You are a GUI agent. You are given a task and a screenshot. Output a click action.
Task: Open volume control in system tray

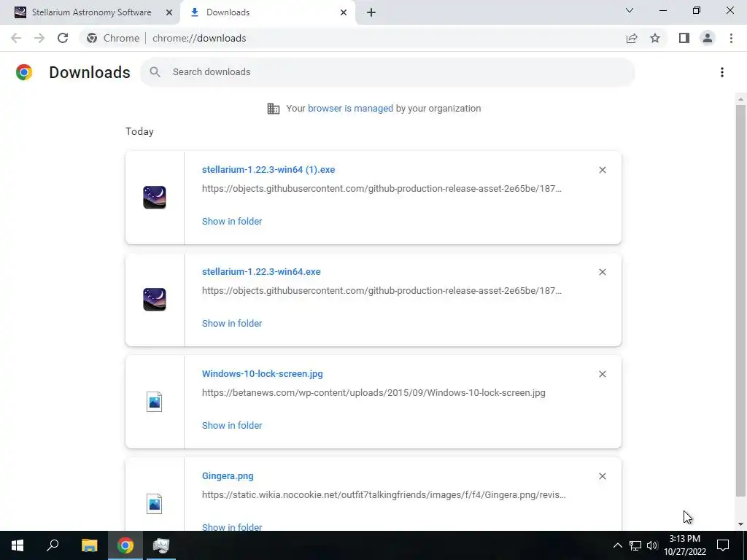tap(652, 545)
